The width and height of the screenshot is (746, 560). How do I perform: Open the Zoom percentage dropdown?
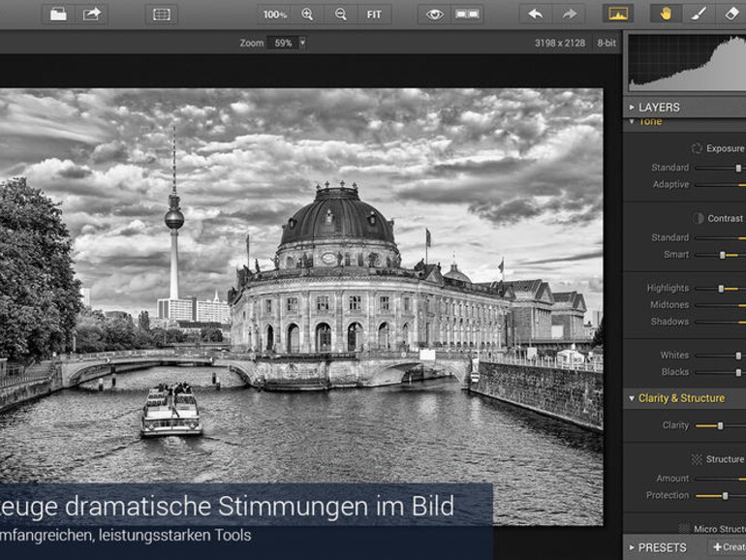tap(302, 43)
